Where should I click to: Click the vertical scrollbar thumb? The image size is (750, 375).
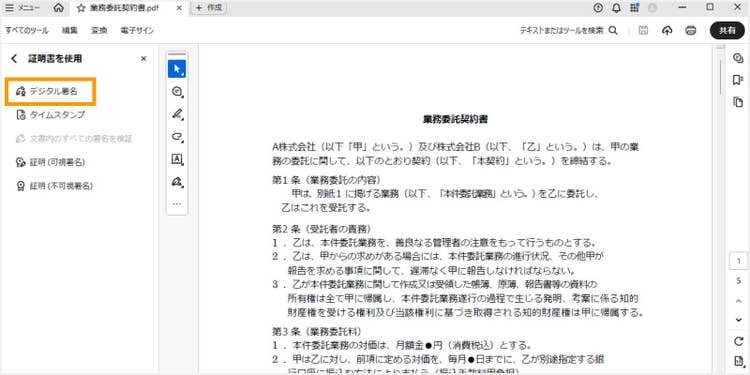[721, 76]
